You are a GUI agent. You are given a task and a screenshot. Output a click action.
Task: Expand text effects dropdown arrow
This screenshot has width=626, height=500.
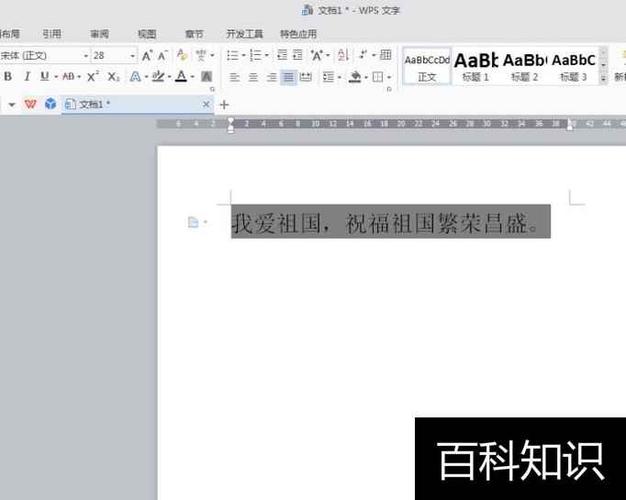pyautogui.click(x=147, y=77)
